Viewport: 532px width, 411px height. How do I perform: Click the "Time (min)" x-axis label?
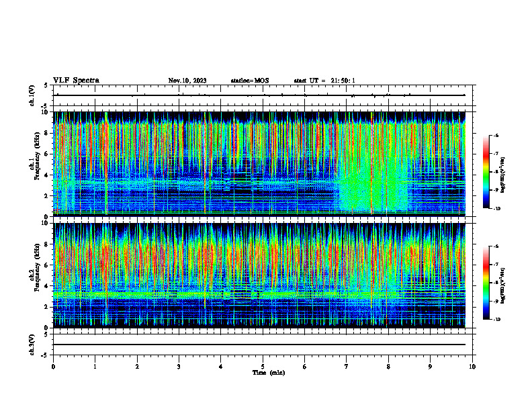tap(269, 373)
